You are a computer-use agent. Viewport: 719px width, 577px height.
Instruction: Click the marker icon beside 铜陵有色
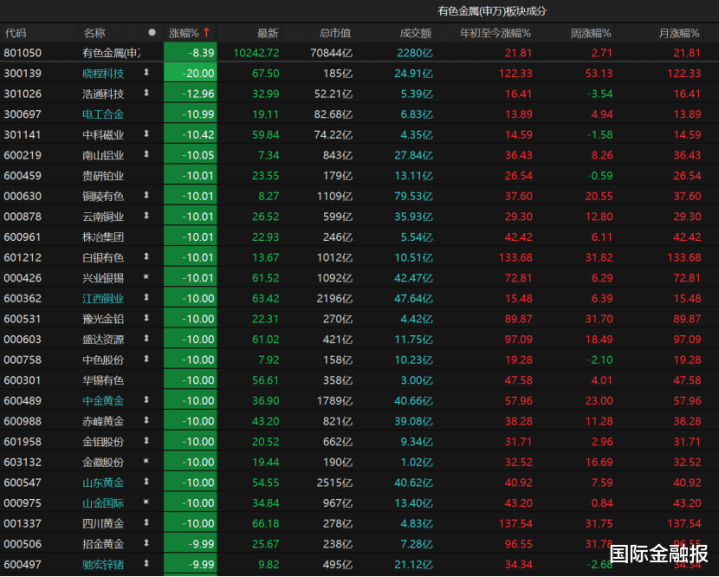tap(146, 195)
